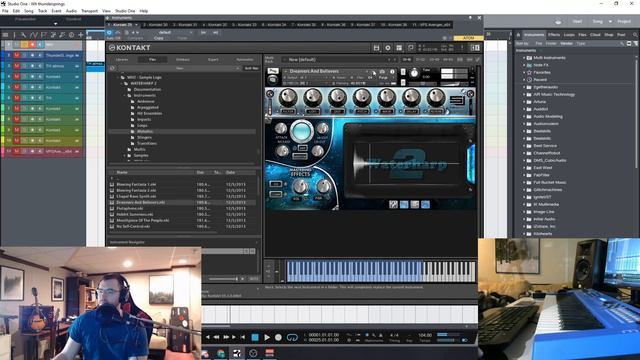Click snapshot camera icon in instrument header
Viewport: 640px width, 360px height.
[382, 71]
